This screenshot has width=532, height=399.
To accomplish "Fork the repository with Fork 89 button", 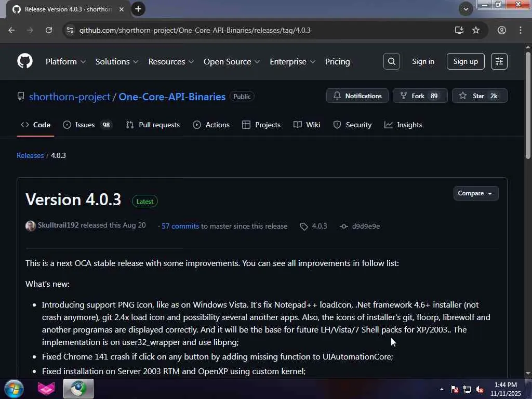I will pos(420,96).
